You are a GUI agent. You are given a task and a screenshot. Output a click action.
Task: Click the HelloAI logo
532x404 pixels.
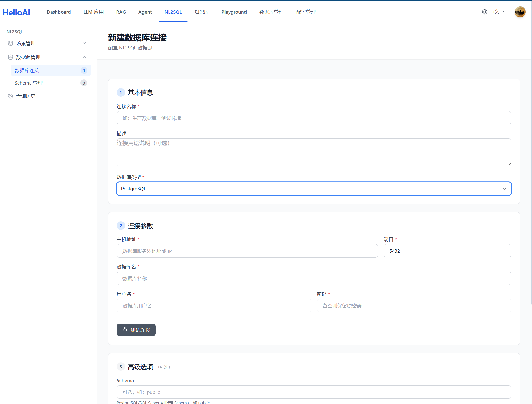(x=16, y=12)
